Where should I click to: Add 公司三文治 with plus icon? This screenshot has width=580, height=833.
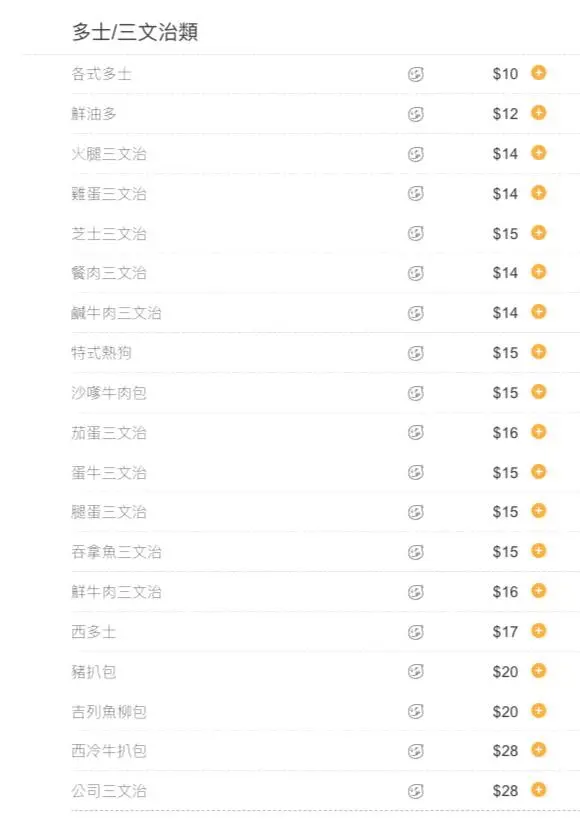click(539, 790)
